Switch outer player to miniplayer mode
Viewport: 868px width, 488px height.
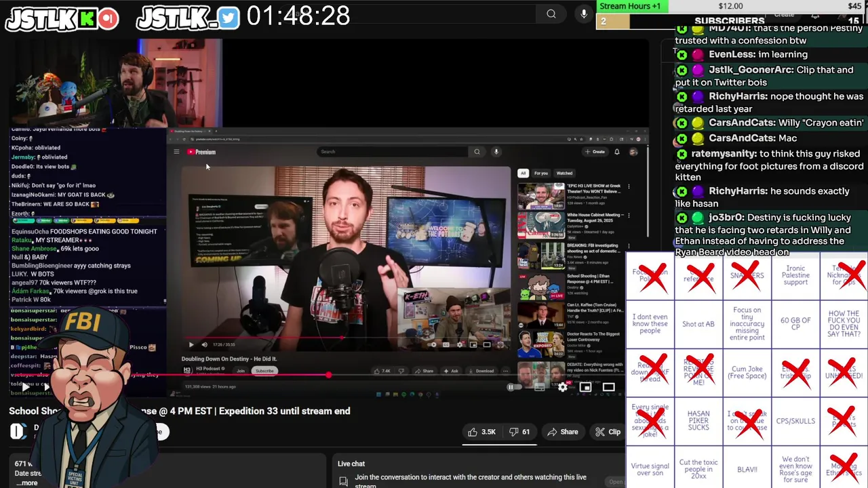tap(585, 388)
